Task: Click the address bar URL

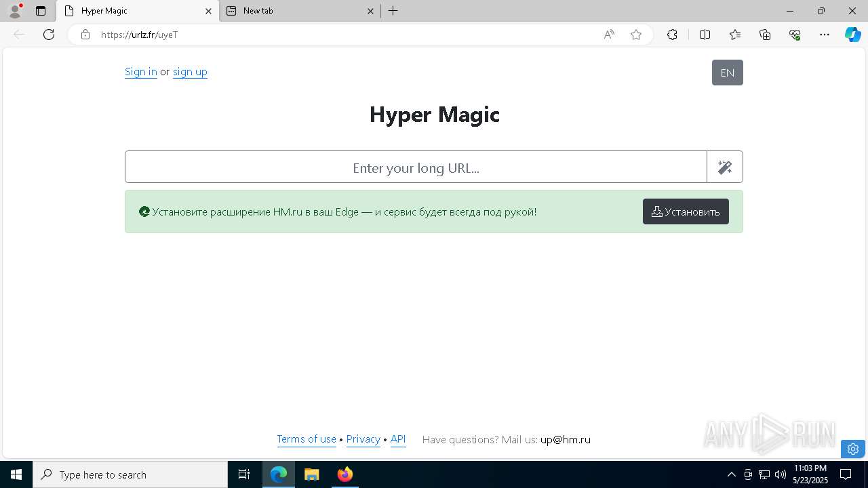Action: 139,35
